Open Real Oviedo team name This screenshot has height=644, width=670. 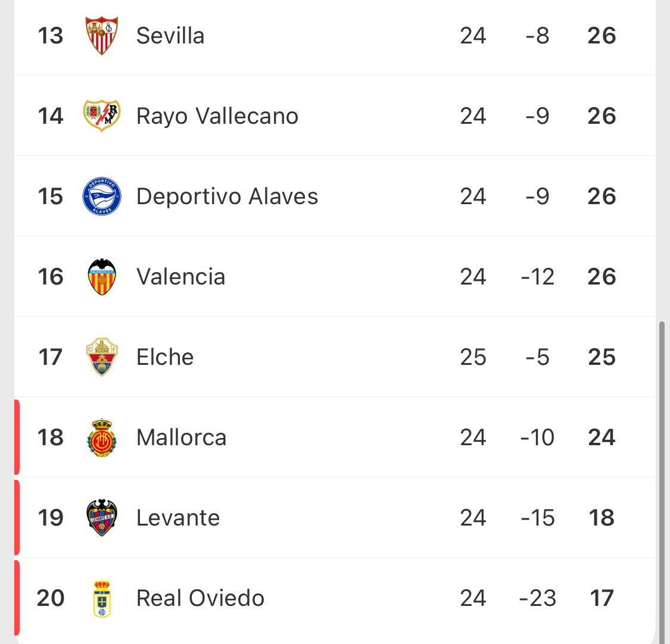(200, 598)
